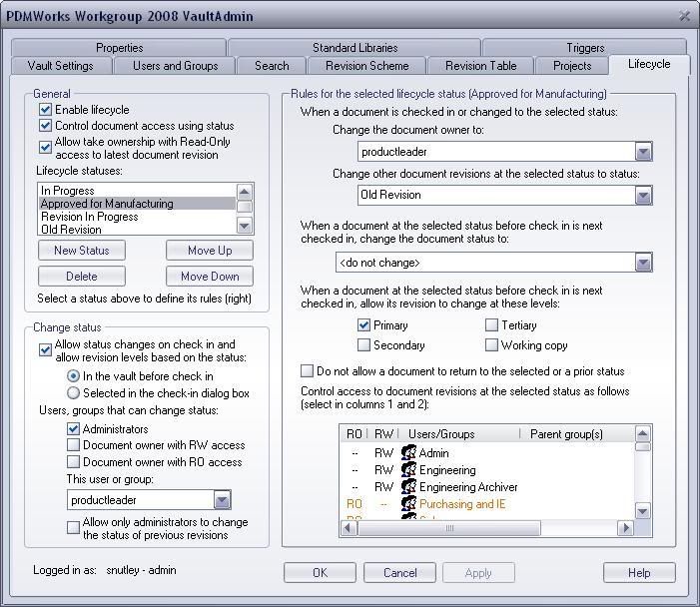This screenshot has width=700, height=607.
Task: Open the Users and Groups tab
Action: 175,66
